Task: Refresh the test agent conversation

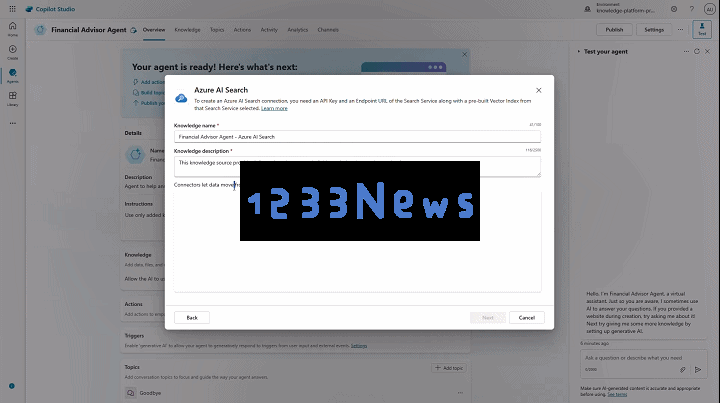Action: click(x=697, y=51)
